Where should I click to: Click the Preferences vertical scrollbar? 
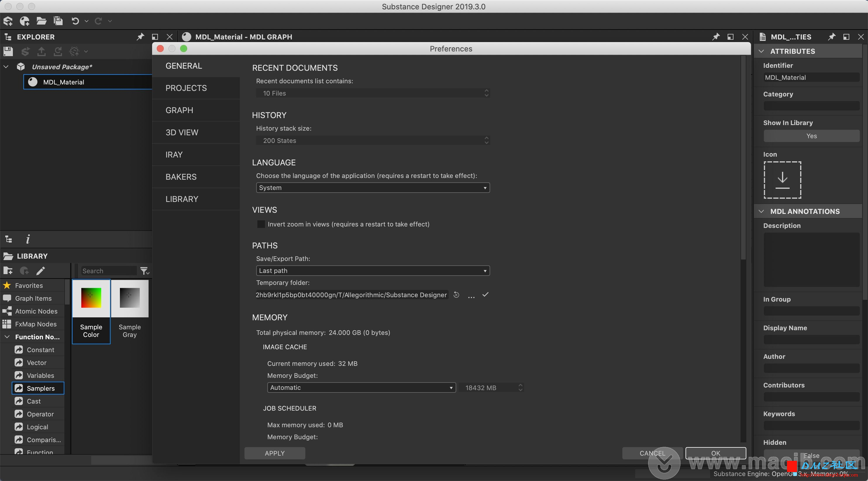743,158
